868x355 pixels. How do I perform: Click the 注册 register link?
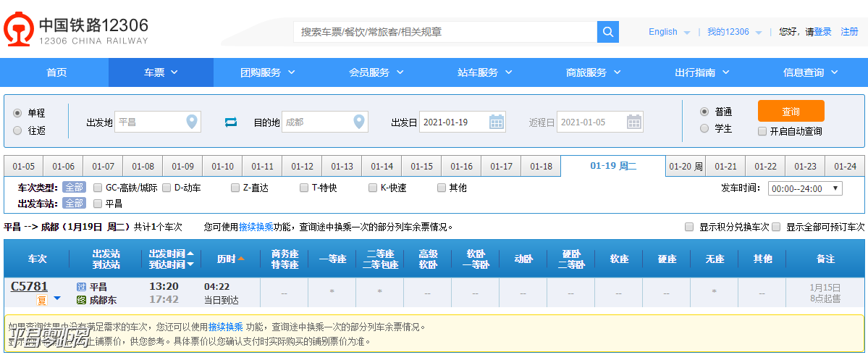(x=850, y=32)
